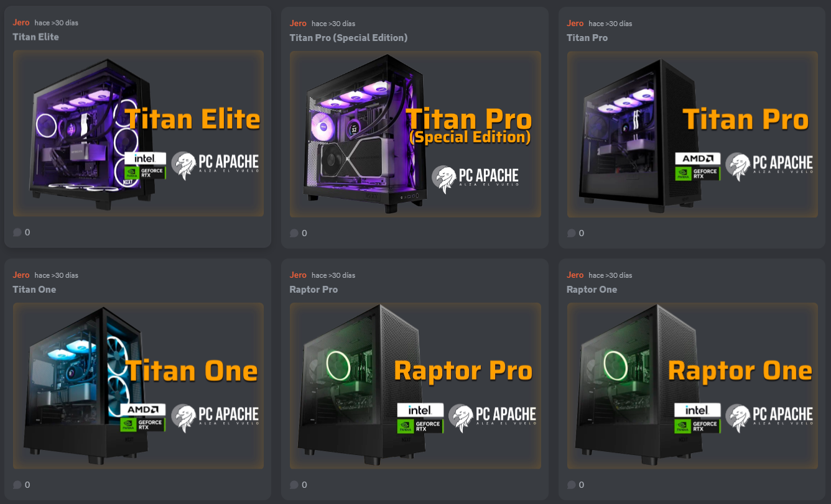The width and height of the screenshot is (831, 504).
Task: Open the Titan Pro Special Edition image
Action: (415, 134)
